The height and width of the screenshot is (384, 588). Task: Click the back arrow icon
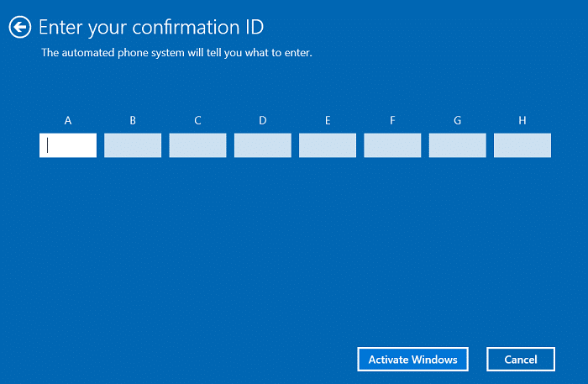(19, 27)
